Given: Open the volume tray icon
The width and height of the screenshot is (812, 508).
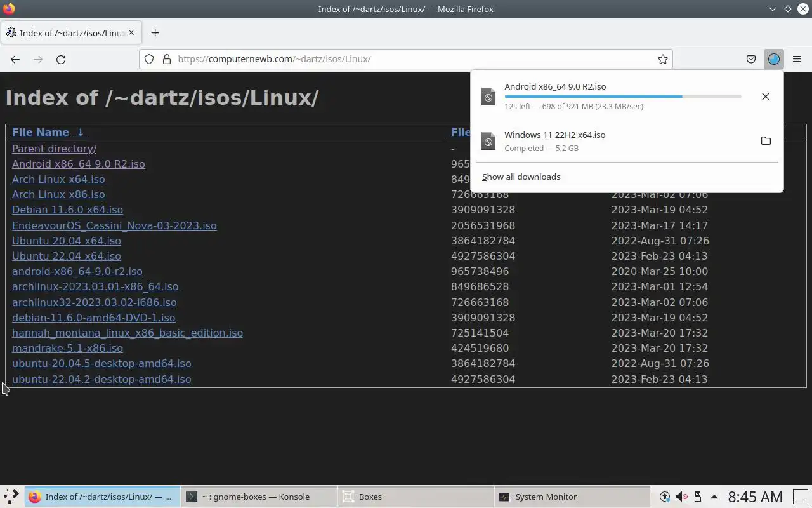Looking at the screenshot, I should 681,497.
